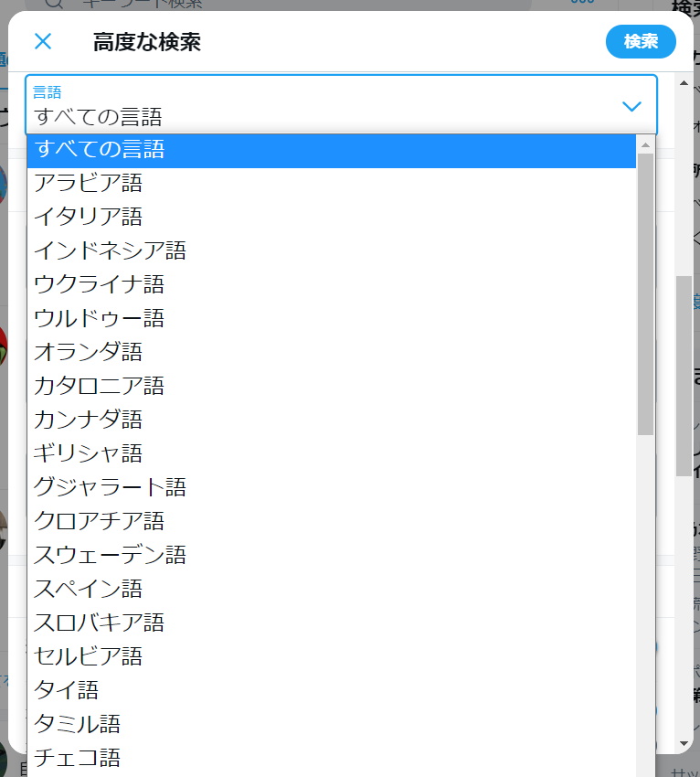This screenshot has height=777, width=700.
Task: Pick インドネシア語 in the list
Action: (110, 250)
